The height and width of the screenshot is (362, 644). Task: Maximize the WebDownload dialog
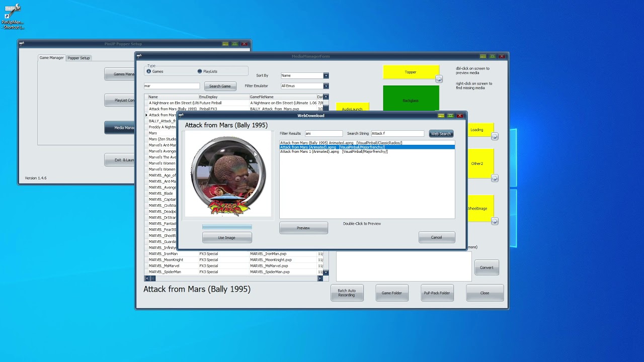(x=450, y=116)
